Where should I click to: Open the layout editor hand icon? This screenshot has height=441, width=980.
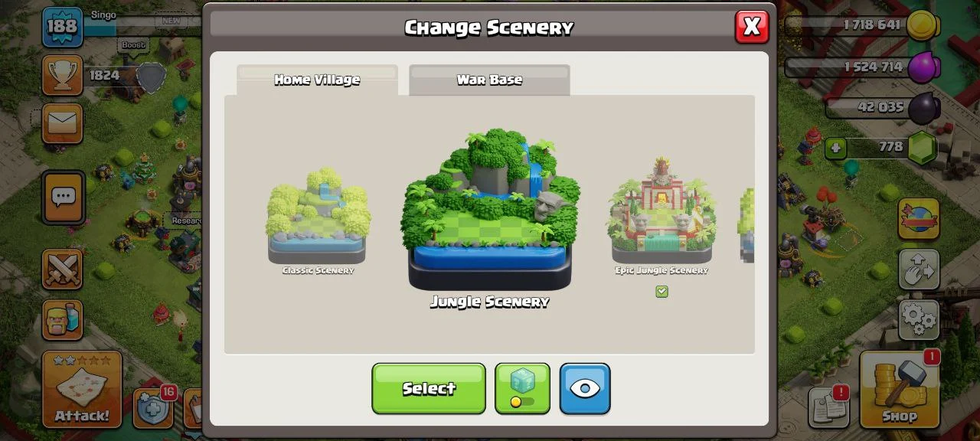(919, 269)
